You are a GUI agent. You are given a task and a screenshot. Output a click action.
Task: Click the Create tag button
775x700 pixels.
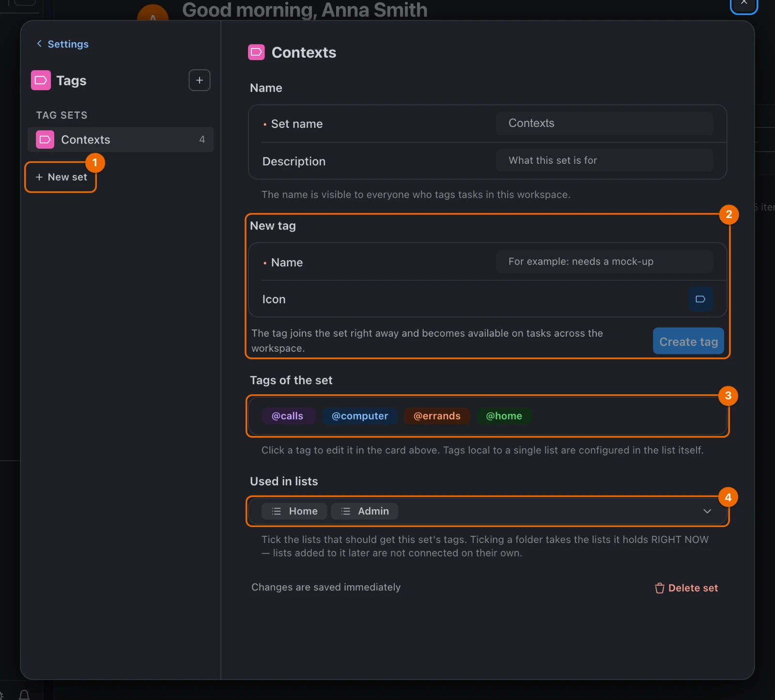pyautogui.click(x=688, y=342)
